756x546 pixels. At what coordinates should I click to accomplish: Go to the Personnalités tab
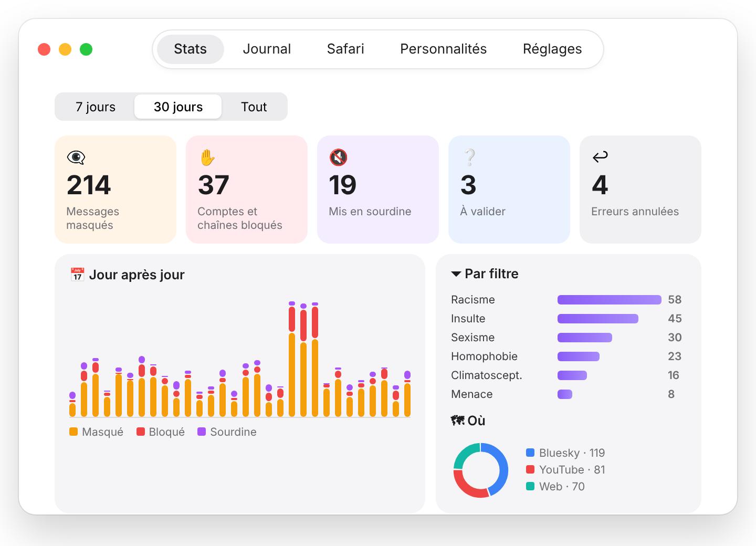point(444,49)
